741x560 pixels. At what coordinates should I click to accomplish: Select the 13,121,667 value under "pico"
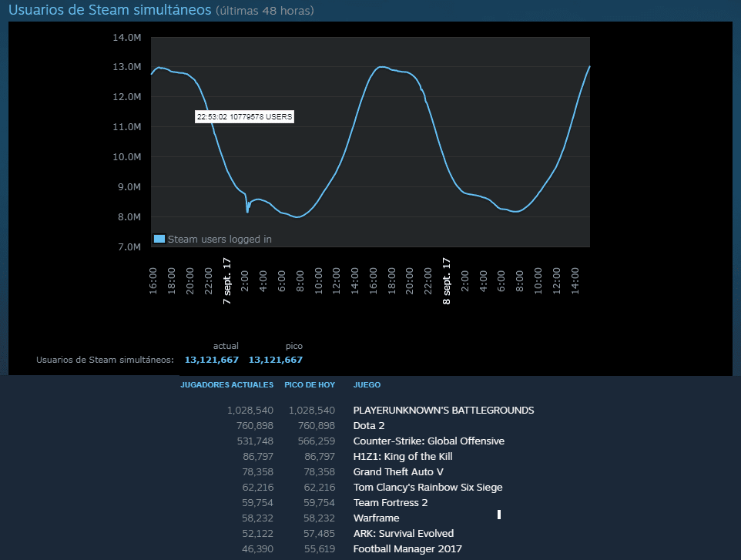(x=276, y=360)
